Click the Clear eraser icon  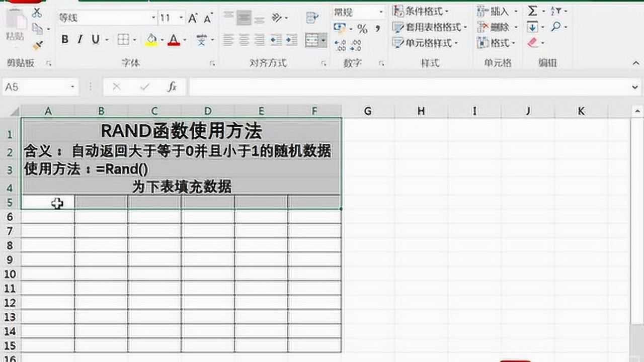tap(533, 43)
